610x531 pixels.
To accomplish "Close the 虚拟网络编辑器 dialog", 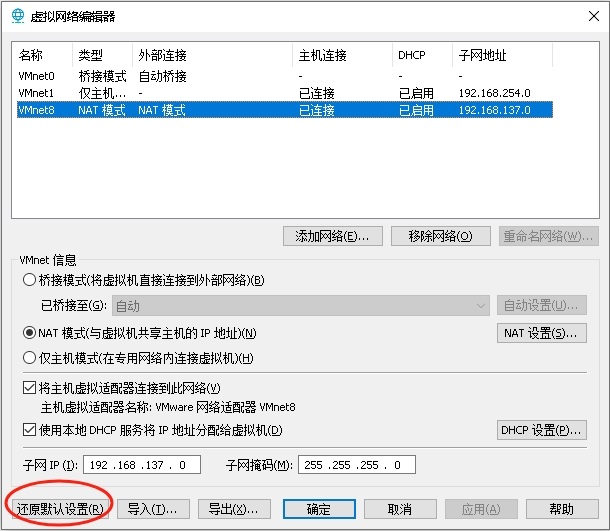I will (x=594, y=16).
